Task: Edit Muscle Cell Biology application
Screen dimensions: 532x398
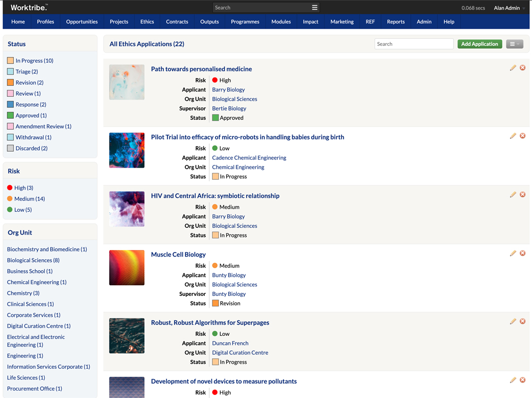Action: pos(513,253)
